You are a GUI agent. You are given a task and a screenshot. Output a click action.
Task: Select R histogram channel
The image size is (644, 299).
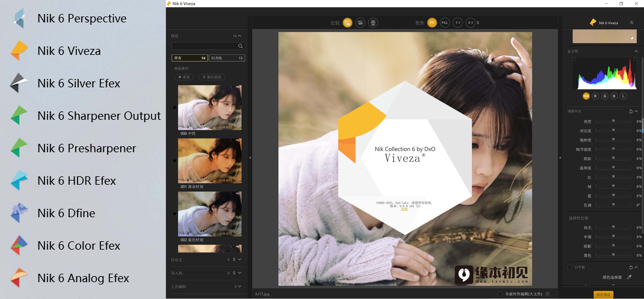595,96
